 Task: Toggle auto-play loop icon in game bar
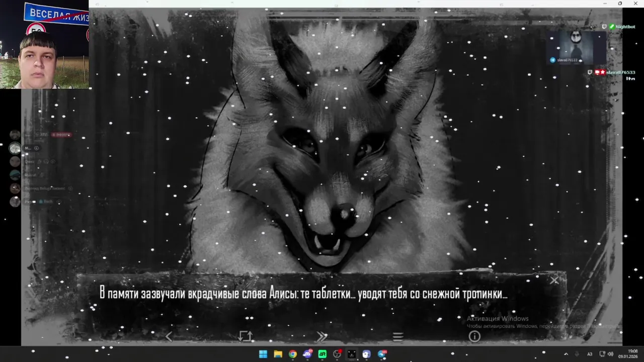click(246, 336)
